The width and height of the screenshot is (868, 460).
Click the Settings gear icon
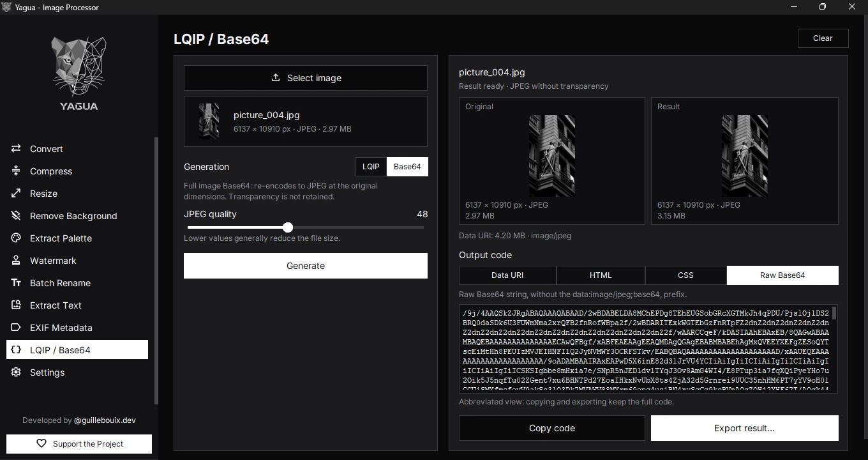[16, 372]
